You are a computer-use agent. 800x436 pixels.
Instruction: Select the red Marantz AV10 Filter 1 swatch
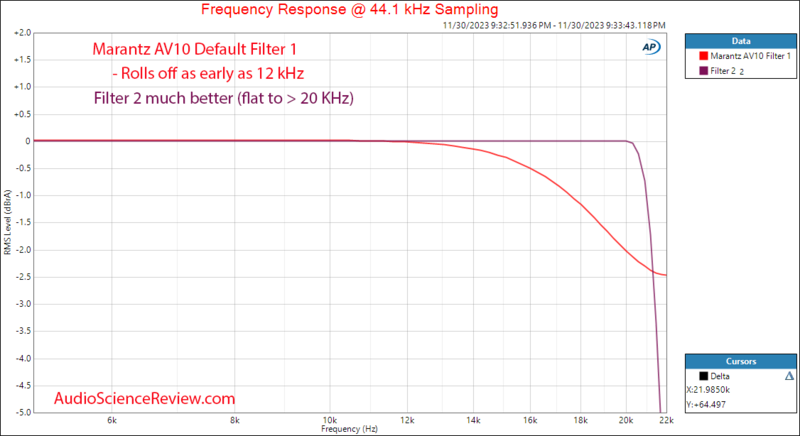pyautogui.click(x=704, y=56)
